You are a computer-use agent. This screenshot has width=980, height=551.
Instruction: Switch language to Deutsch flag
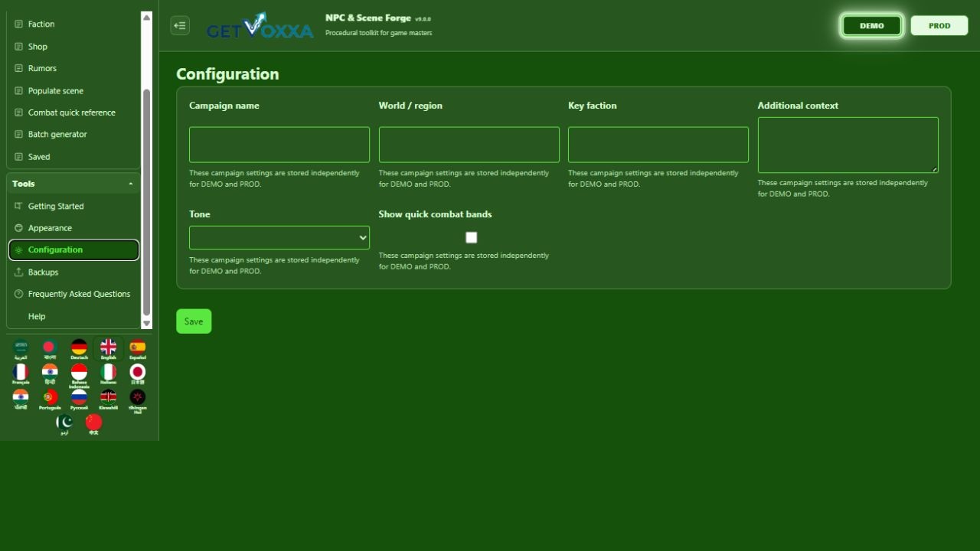click(x=79, y=350)
